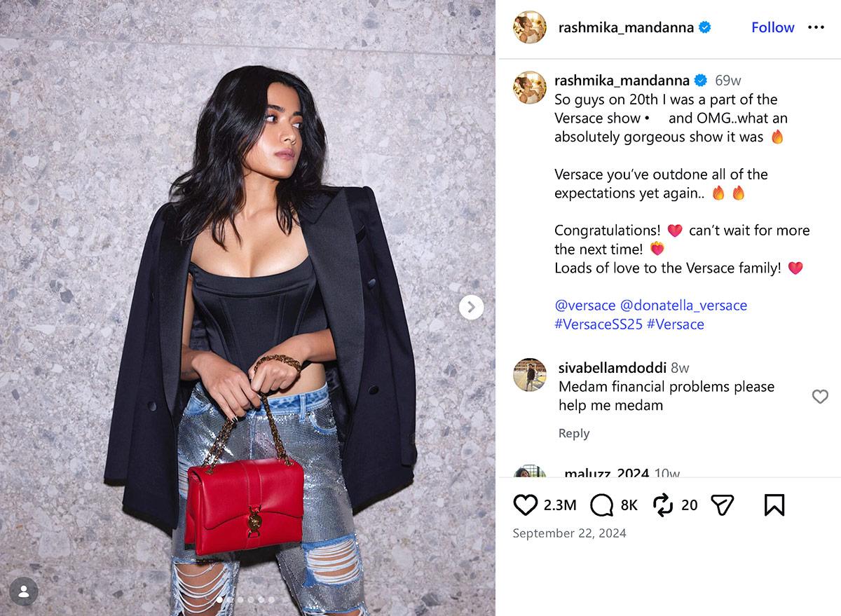Open the #Versace hashtag link
841x616 pixels.
[x=676, y=324]
